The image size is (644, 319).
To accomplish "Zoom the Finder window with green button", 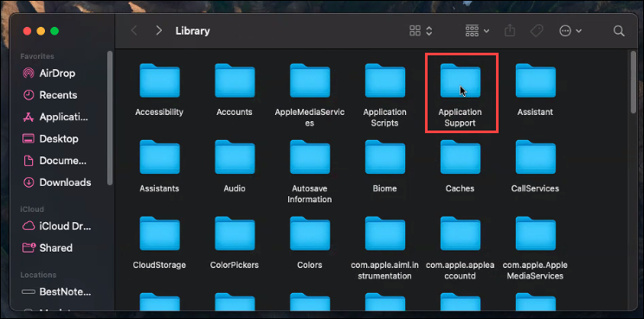I will (55, 31).
